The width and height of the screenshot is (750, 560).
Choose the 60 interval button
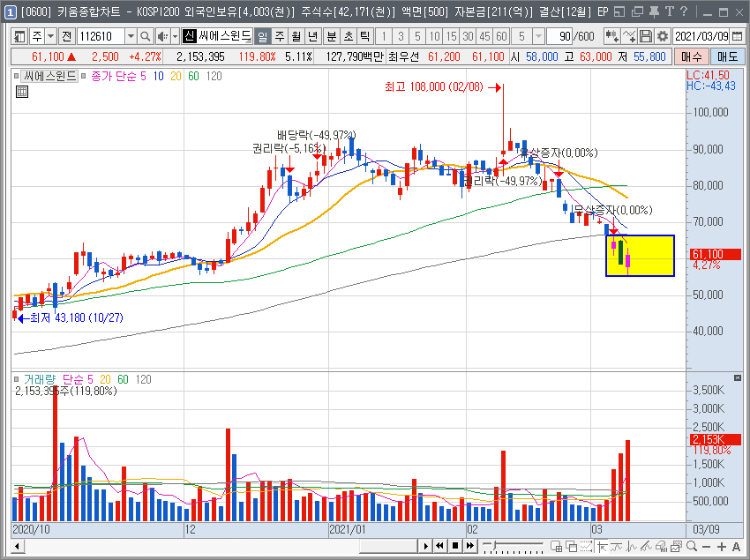(501, 36)
